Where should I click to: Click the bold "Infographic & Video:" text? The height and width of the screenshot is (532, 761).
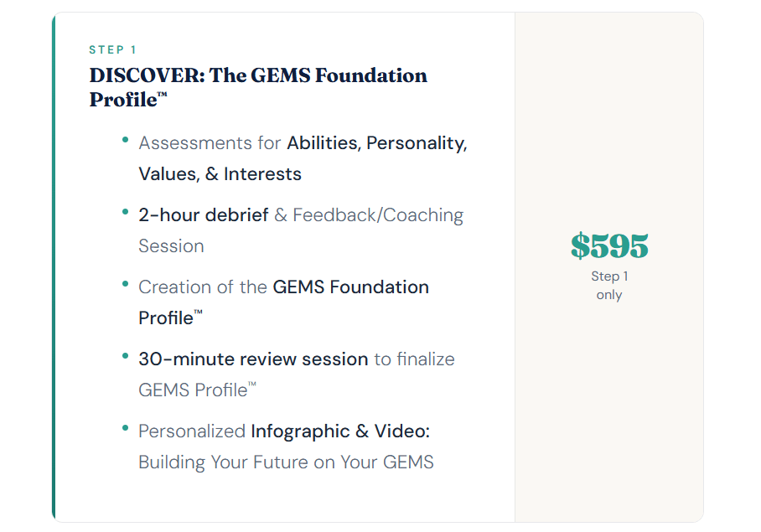pyautogui.click(x=340, y=431)
